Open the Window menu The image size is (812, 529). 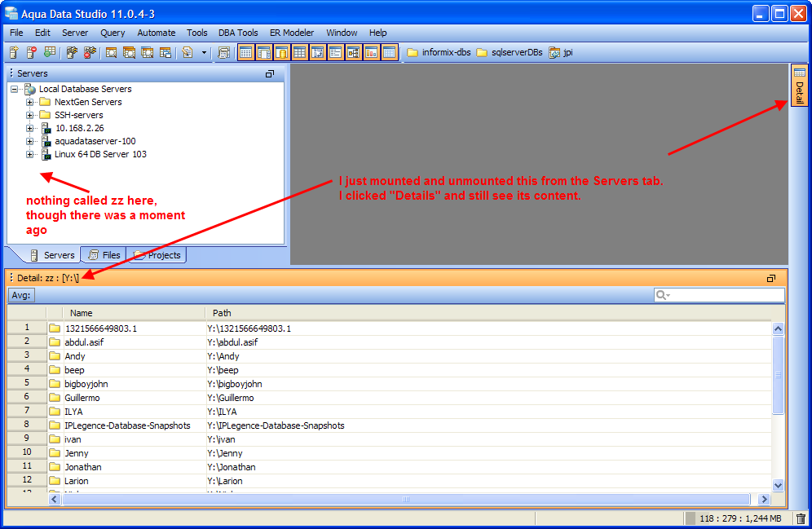(x=342, y=33)
